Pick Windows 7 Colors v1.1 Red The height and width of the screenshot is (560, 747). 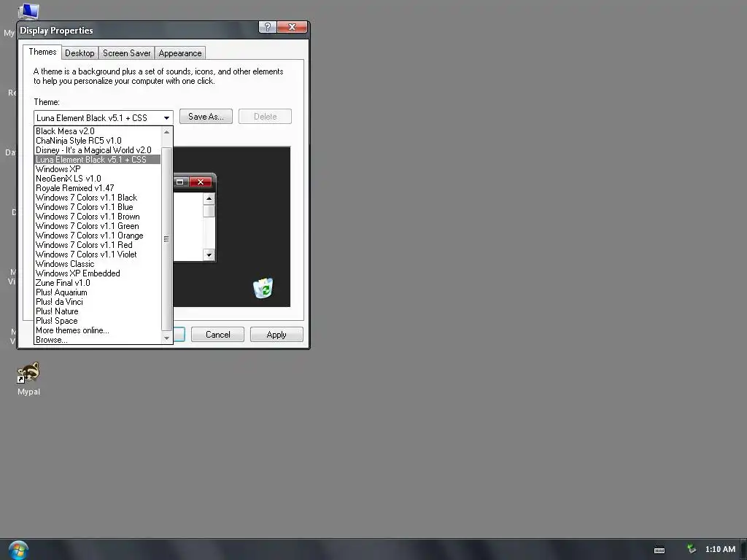click(98, 245)
